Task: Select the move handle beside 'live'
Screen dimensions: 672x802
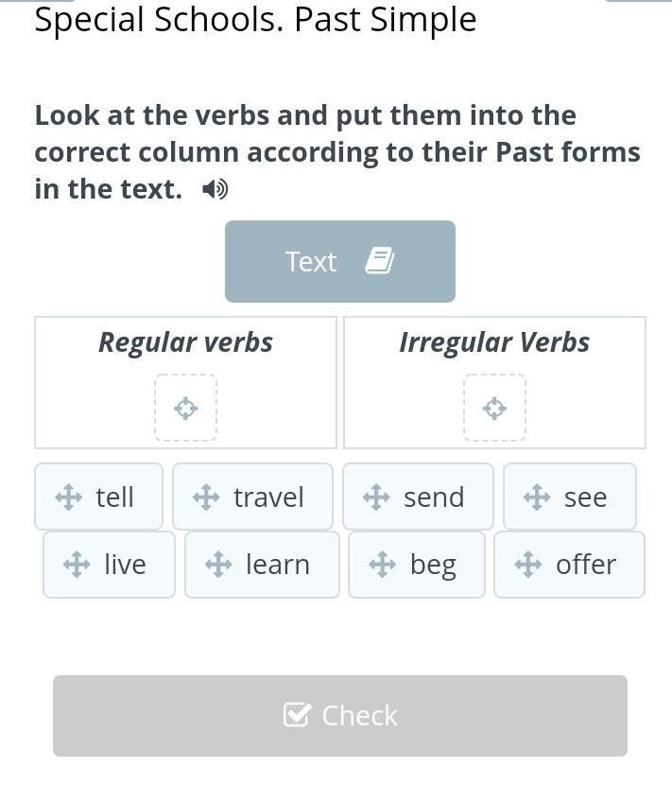Action: coord(77,565)
